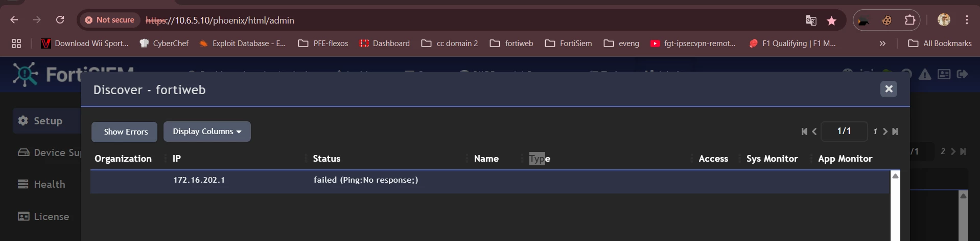Open the All Bookmarks folder
980x241 pixels.
[x=940, y=43]
